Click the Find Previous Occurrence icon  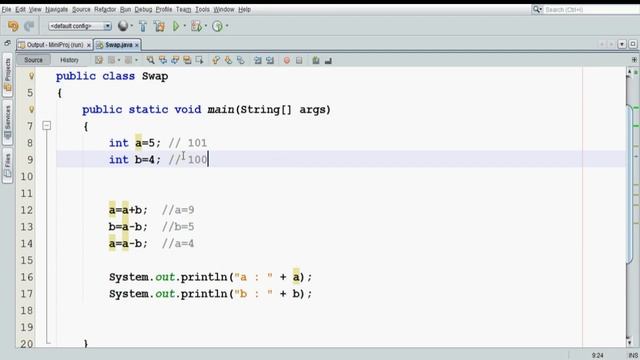163,60
